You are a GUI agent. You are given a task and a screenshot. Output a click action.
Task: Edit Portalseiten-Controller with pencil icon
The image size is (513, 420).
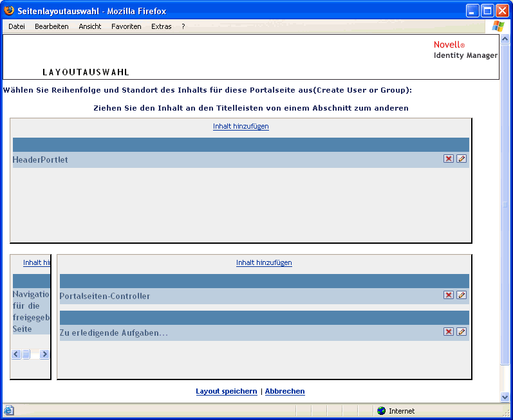(462, 295)
